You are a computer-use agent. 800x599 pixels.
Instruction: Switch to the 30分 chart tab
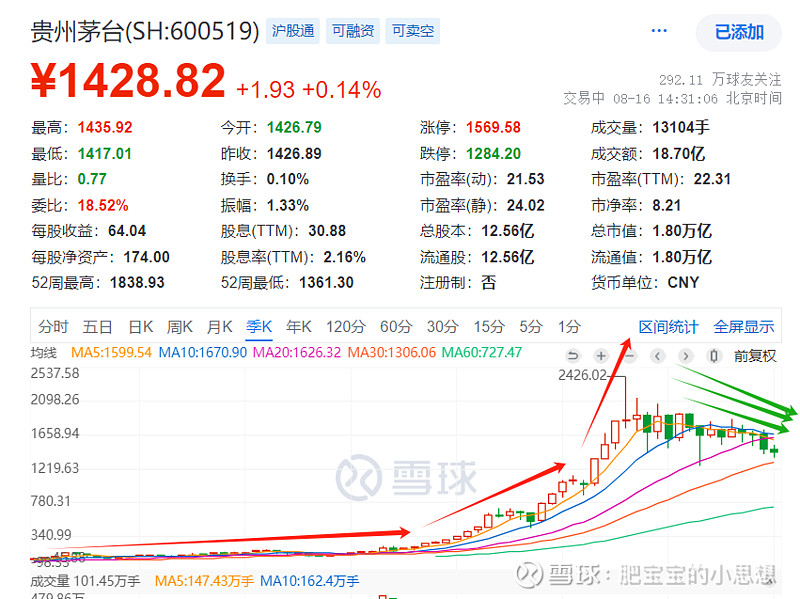click(442, 327)
